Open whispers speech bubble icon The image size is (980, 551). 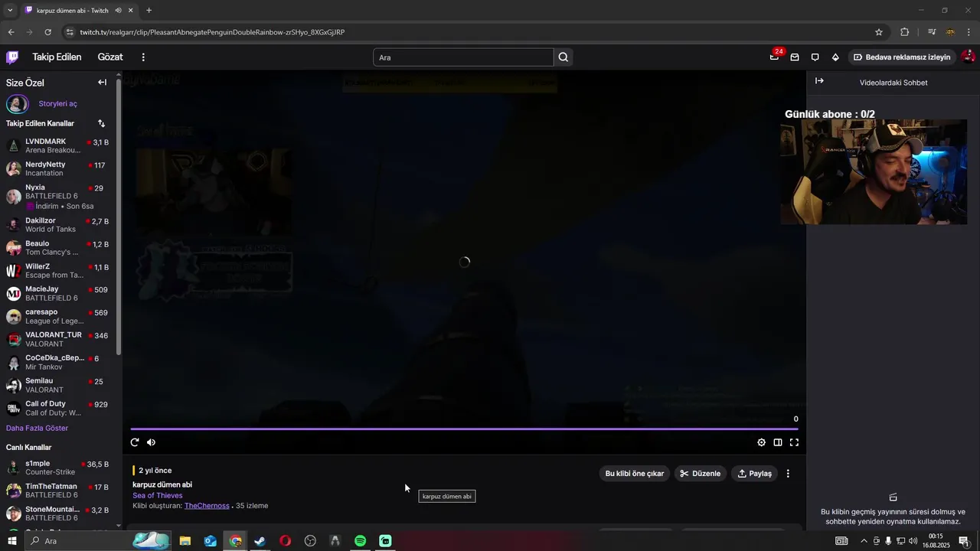815,57
